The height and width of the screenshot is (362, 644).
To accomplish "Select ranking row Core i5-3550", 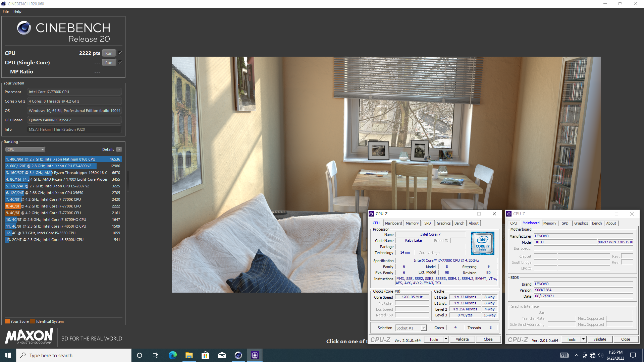I will pos(63,233).
